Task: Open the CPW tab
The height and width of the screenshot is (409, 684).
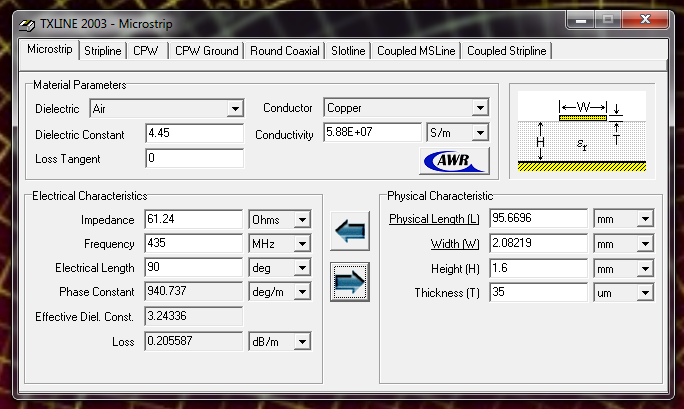Action: click(x=146, y=51)
